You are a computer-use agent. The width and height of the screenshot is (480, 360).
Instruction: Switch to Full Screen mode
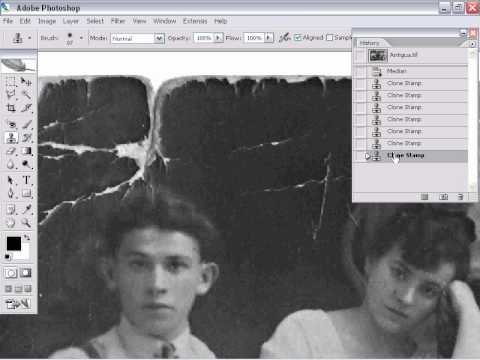28,289
